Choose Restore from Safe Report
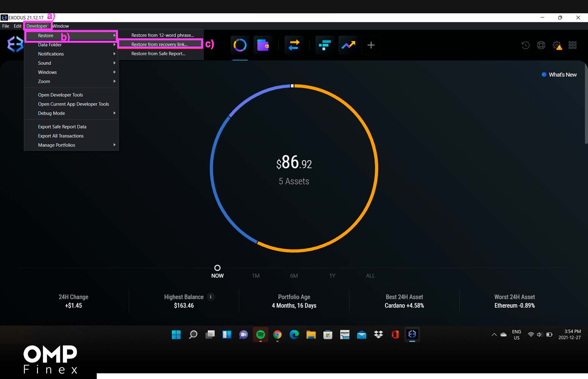Image resolution: width=588 pixels, height=379 pixels. tap(160, 53)
